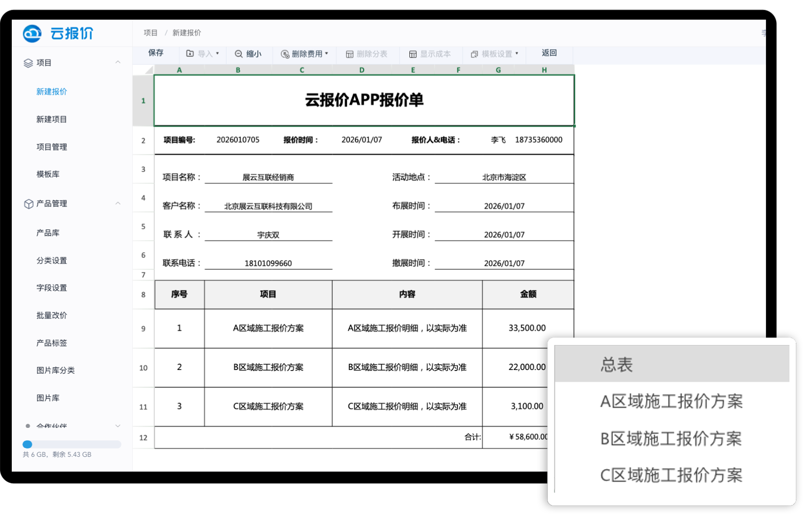Open 图片库分类 in the sidebar
812x530 pixels.
(x=55, y=371)
